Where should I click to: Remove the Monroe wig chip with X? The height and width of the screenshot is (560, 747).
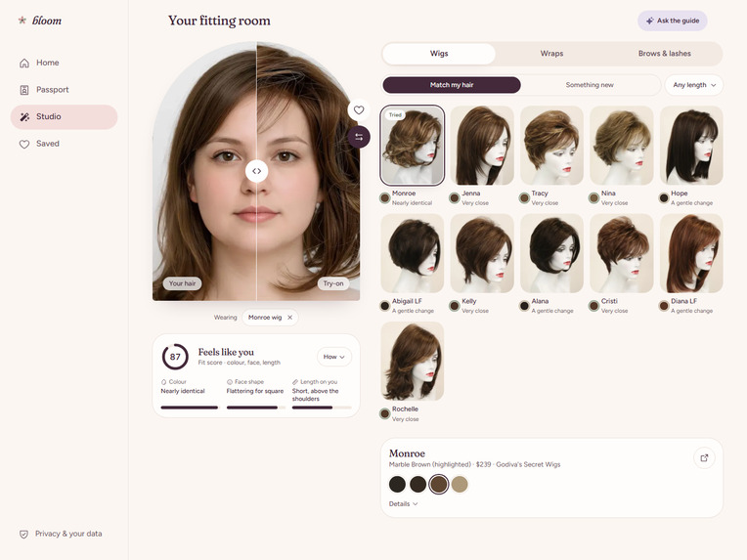289,318
